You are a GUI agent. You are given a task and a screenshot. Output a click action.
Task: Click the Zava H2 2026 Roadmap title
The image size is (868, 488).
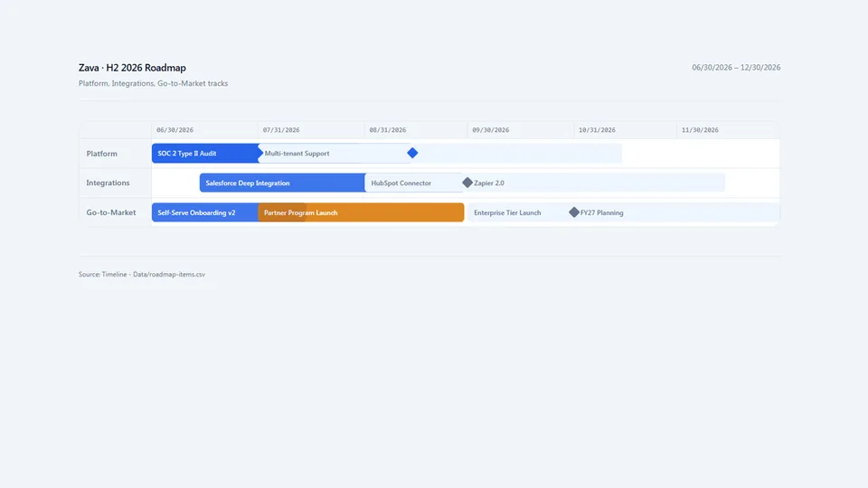[x=132, y=68]
